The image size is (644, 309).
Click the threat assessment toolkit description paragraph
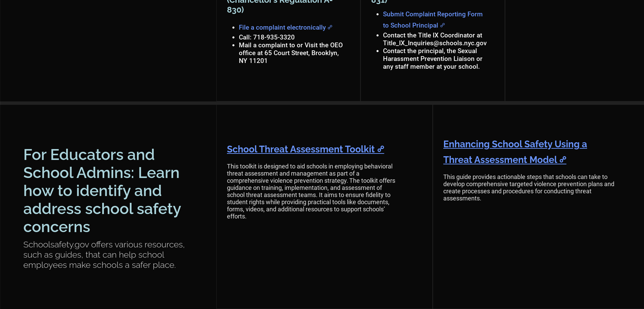coord(311,191)
